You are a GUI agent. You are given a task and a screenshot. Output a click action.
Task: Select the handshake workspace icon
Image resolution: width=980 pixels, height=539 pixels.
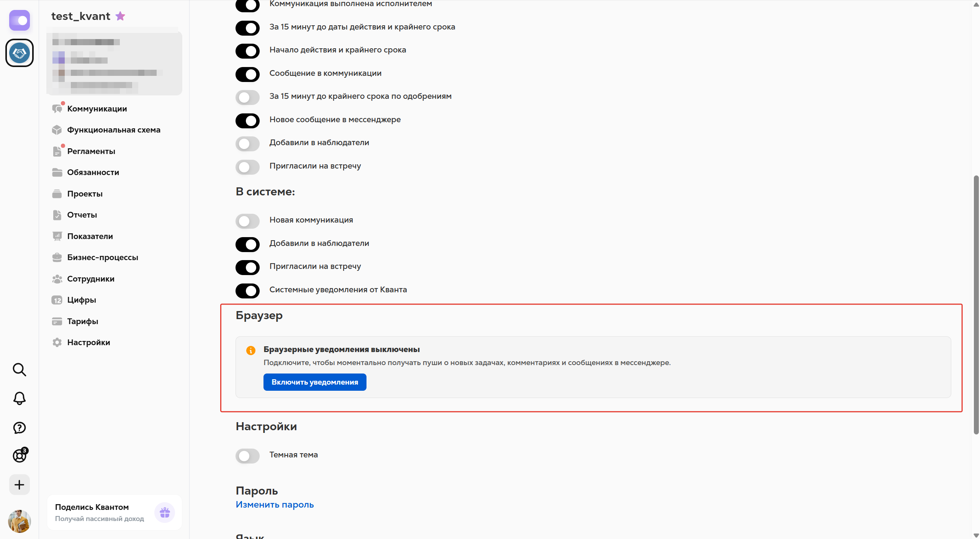20,53
